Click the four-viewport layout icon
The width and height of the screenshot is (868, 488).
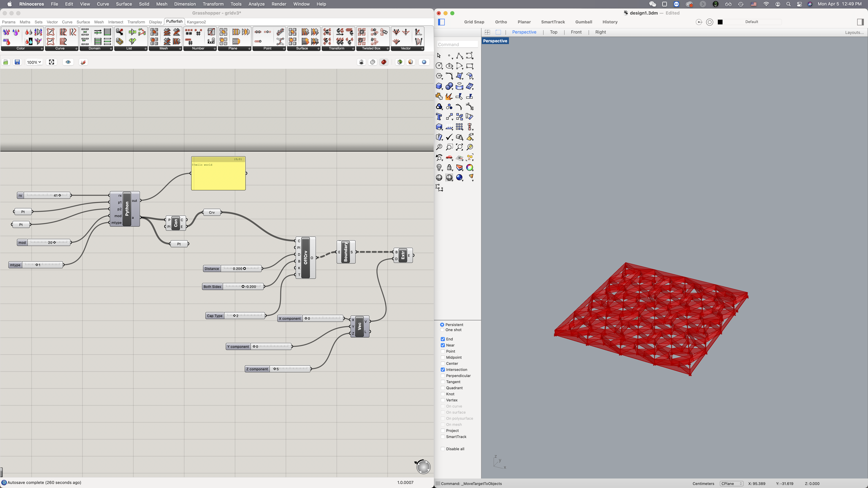point(487,32)
